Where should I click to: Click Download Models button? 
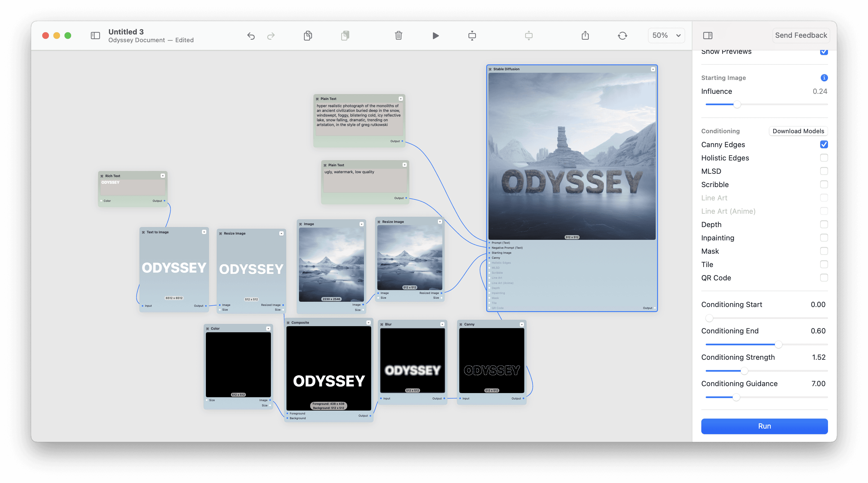pos(798,131)
